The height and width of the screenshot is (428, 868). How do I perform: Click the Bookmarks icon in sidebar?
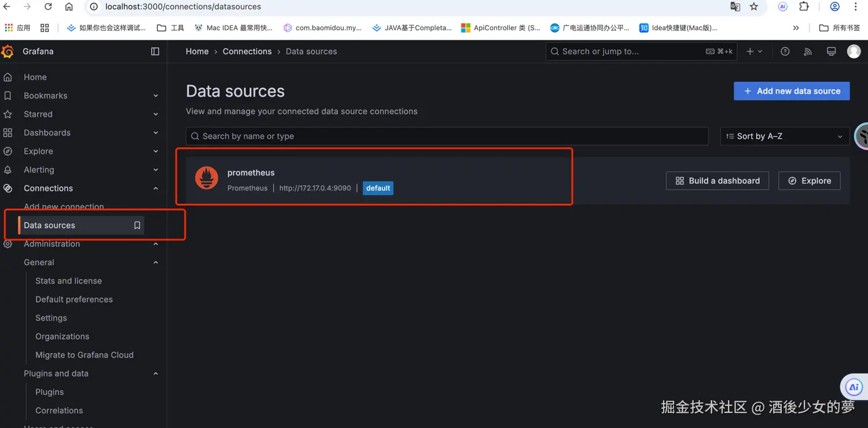pos(8,96)
